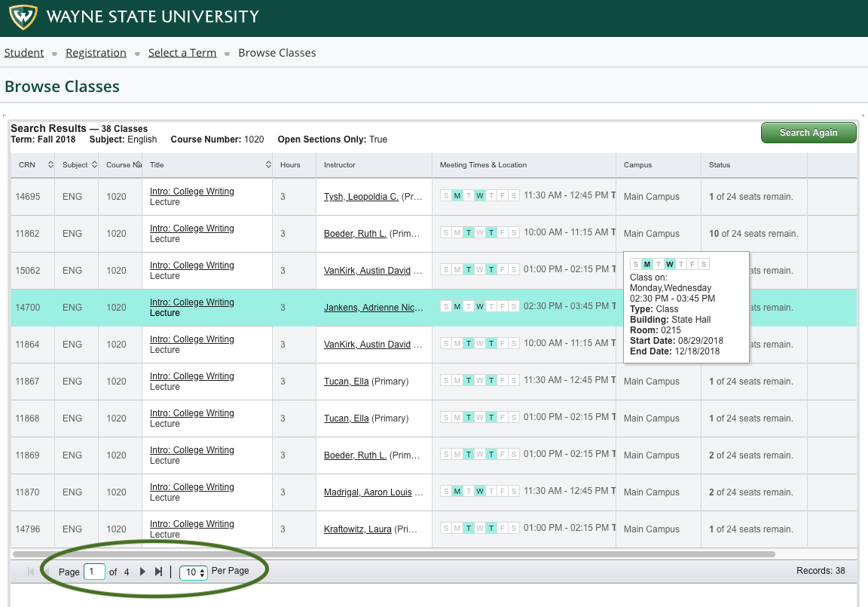Viewport: 868px width, 607px height.
Task: Open the Student breadcrumb link
Action: point(24,53)
